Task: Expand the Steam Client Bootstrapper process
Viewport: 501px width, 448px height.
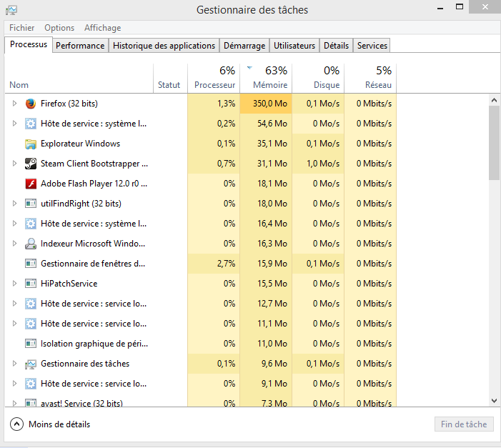Action: 14,164
